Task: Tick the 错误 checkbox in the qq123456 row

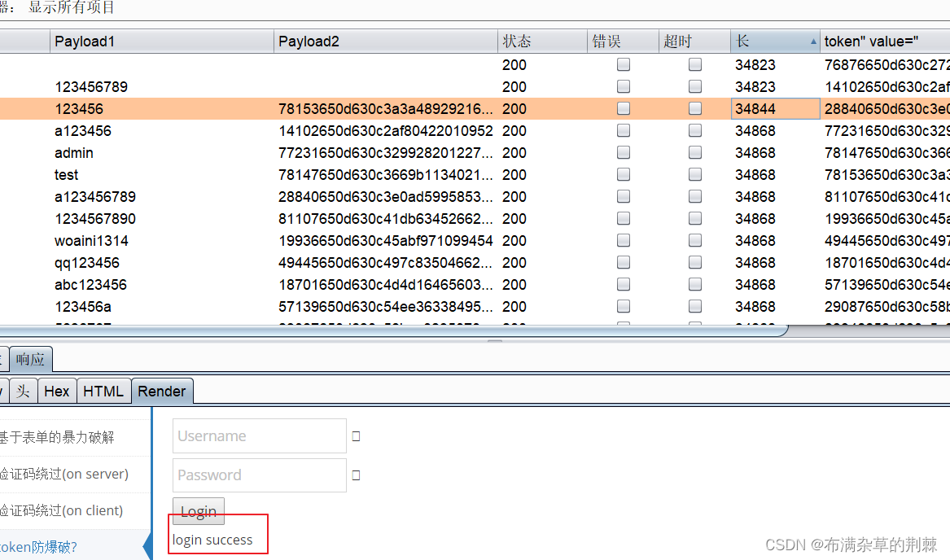Action: click(623, 262)
